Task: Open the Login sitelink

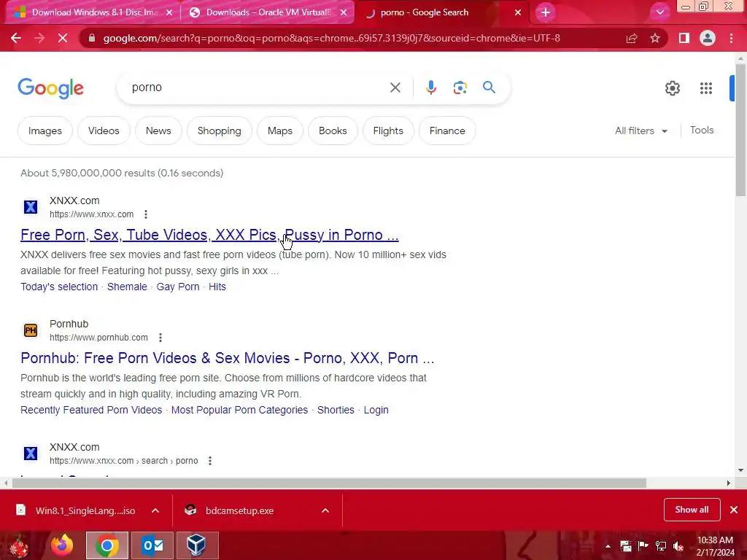Action: [376, 410]
